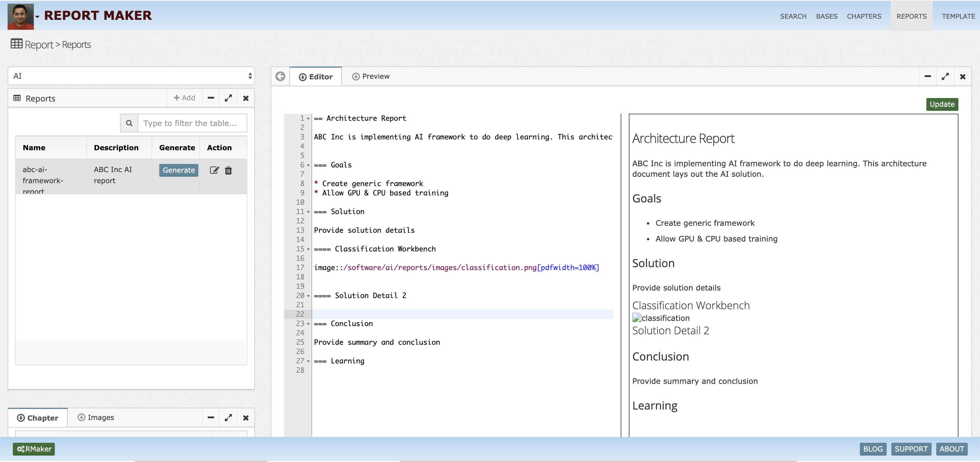
Task: Open user menu caret beside avatar
Action: [x=38, y=17]
